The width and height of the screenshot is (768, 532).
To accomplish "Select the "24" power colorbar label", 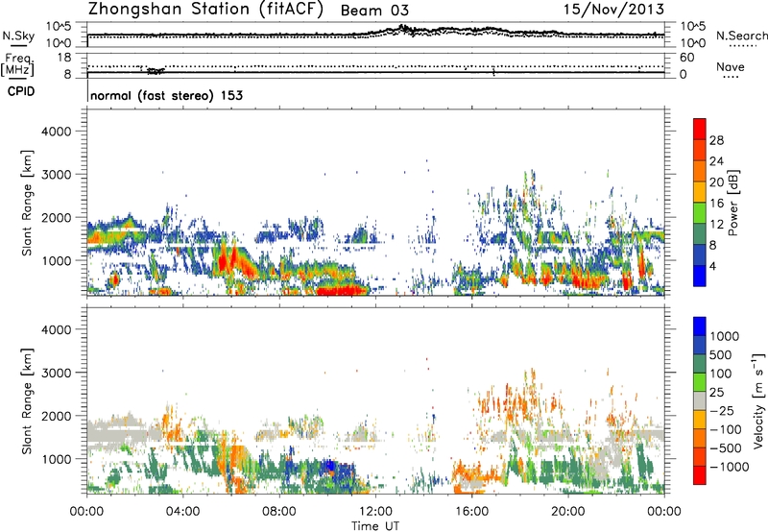I will click(x=716, y=161).
